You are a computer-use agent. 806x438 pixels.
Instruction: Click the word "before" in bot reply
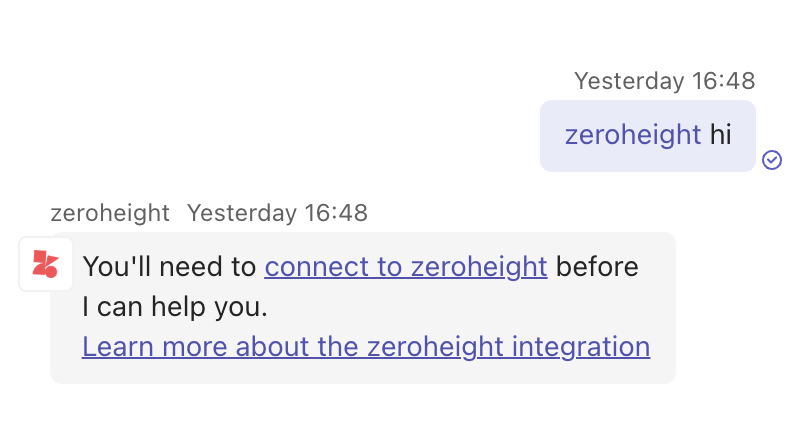[597, 267]
